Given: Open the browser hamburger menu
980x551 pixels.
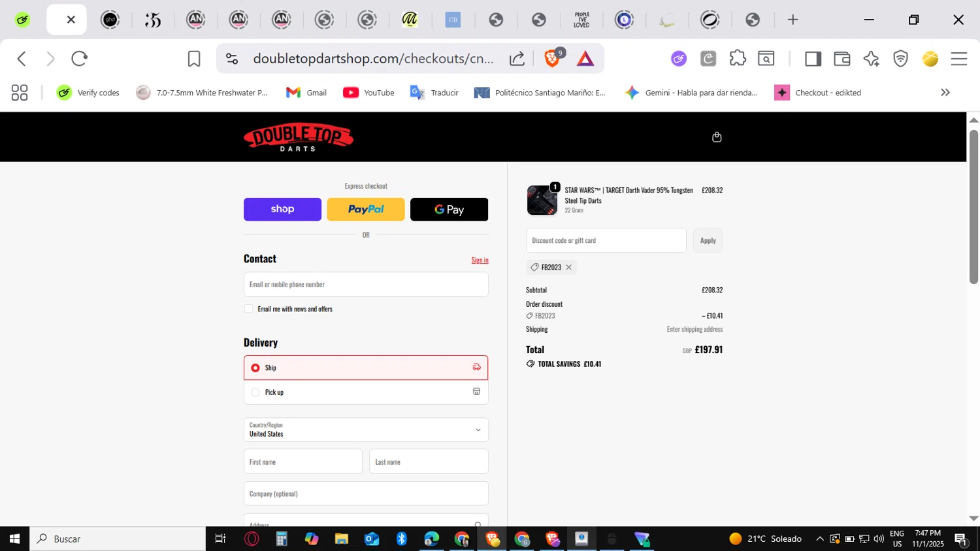Looking at the screenshot, I should pyautogui.click(x=959, y=59).
